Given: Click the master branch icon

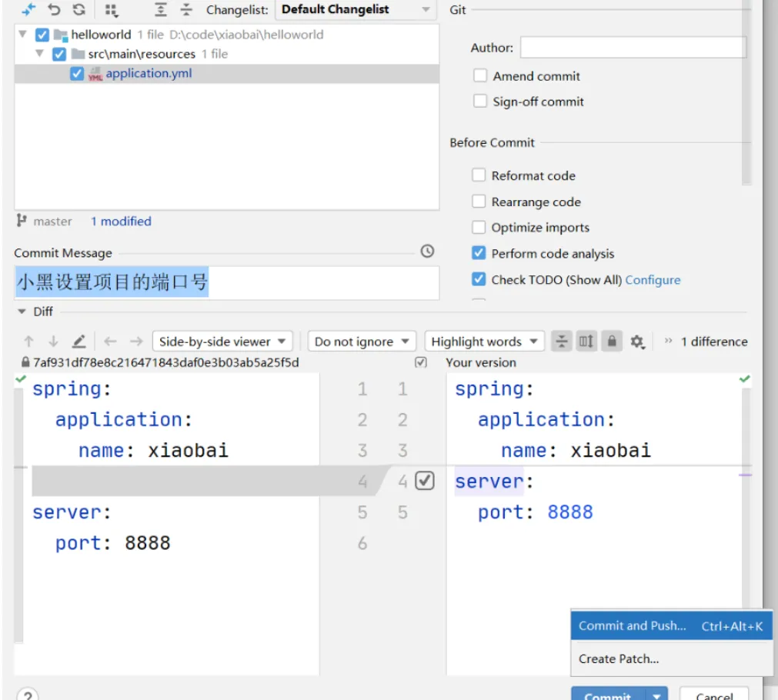Looking at the screenshot, I should pyautogui.click(x=22, y=220).
